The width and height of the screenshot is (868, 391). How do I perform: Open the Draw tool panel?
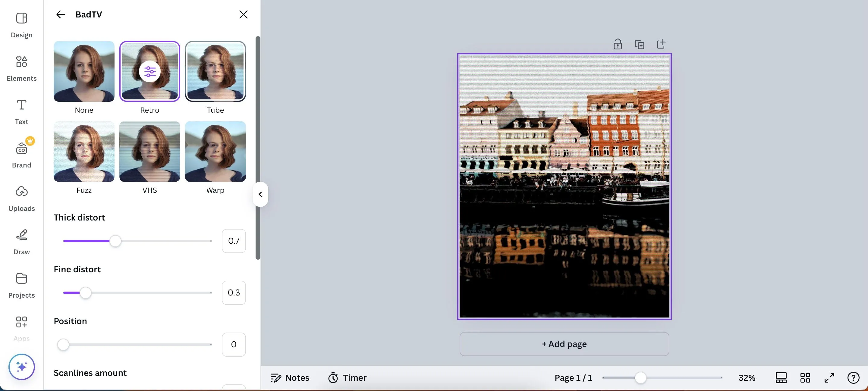pos(22,242)
